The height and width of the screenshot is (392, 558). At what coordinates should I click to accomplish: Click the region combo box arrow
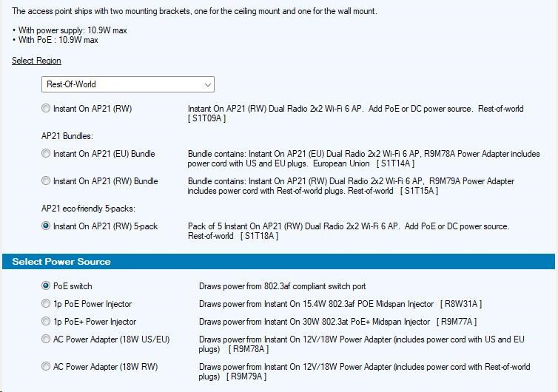point(207,84)
